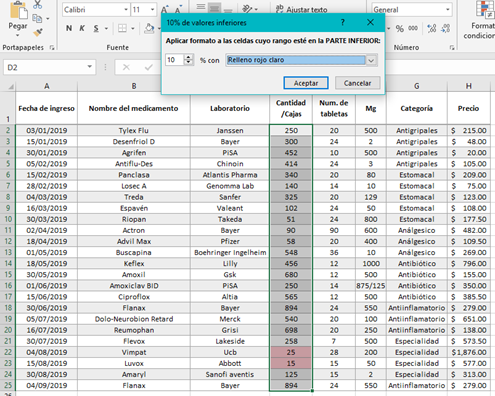Toggle underline S formatting
The height and width of the screenshot is (396, 495).
click(x=96, y=28)
